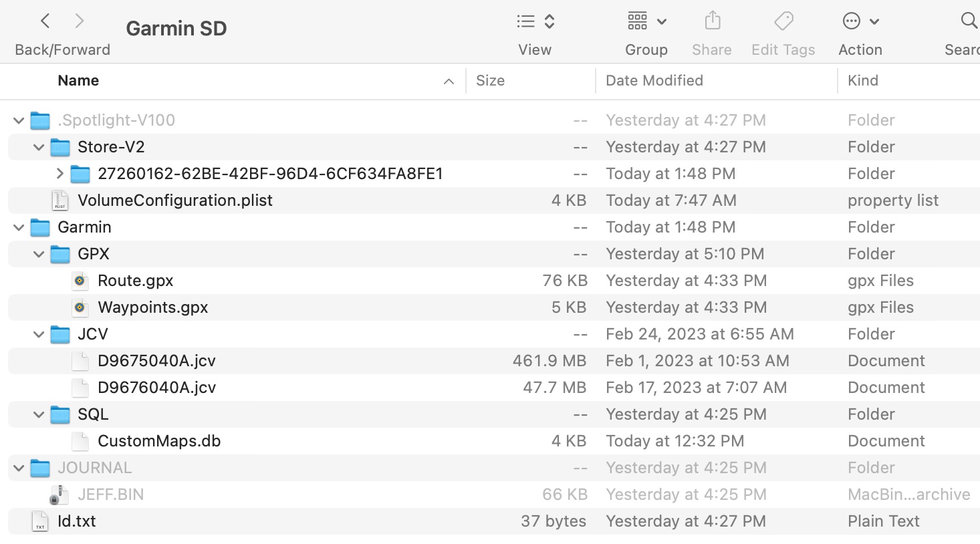
Task: Click the CustomMaps.db file name
Action: 159,441
